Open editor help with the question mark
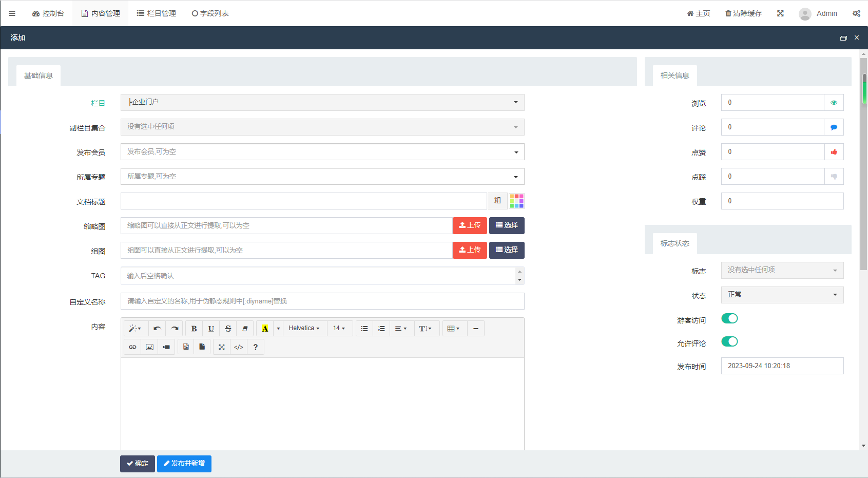The height and width of the screenshot is (478, 868). (256, 347)
